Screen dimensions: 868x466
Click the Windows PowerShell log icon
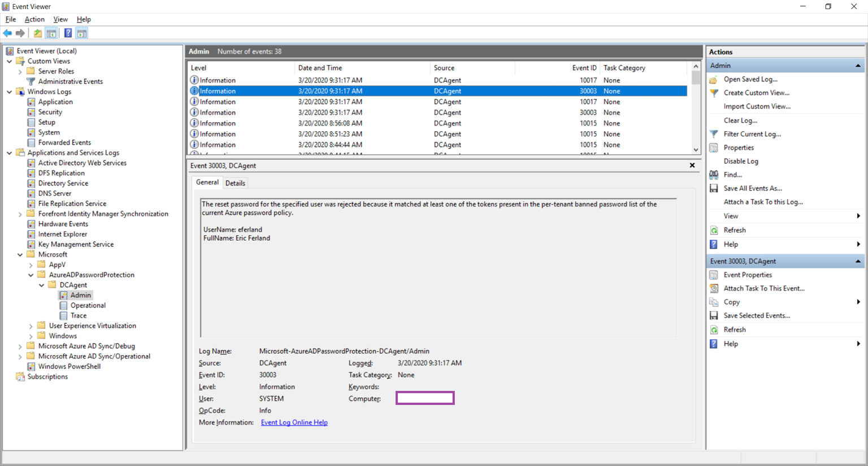tap(31, 366)
